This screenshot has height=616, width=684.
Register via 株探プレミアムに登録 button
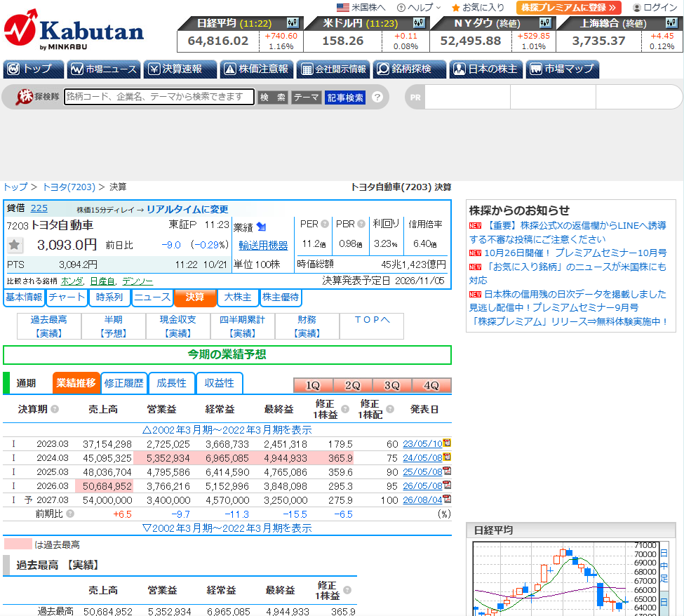tap(568, 8)
